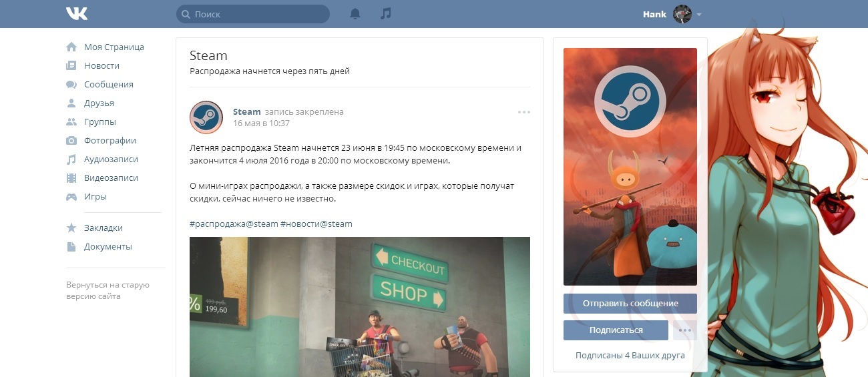Click the magnifier icon in the search box

pos(185,14)
